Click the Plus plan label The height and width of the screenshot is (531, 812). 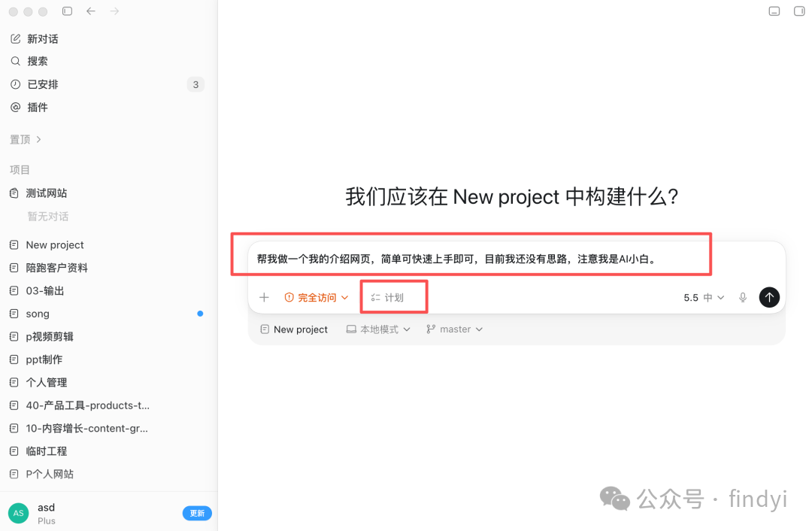pyautogui.click(x=46, y=520)
